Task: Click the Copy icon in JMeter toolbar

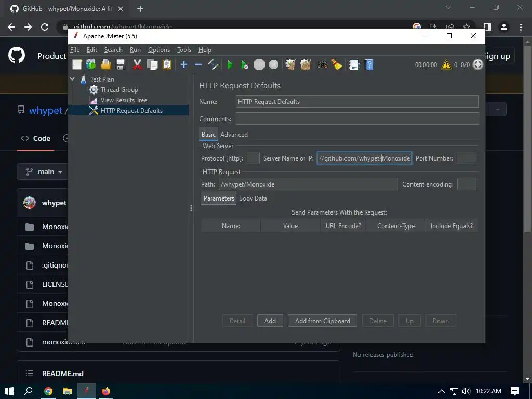Action: (152, 64)
